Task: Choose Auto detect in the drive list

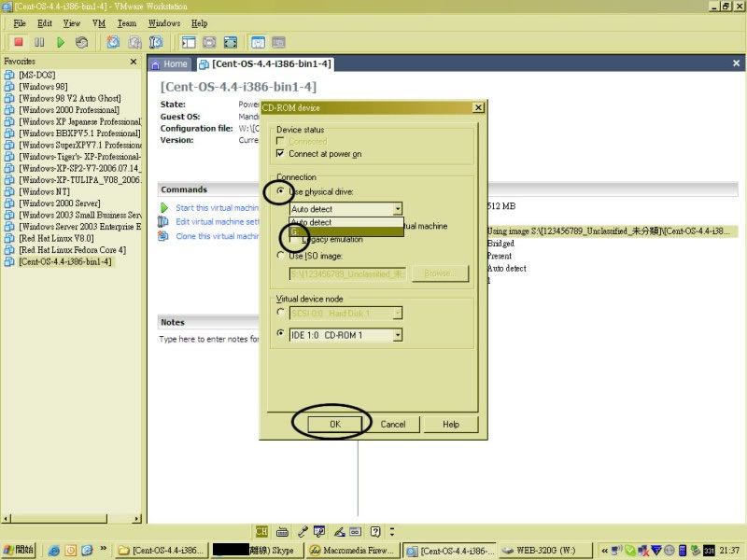Action: coord(345,222)
